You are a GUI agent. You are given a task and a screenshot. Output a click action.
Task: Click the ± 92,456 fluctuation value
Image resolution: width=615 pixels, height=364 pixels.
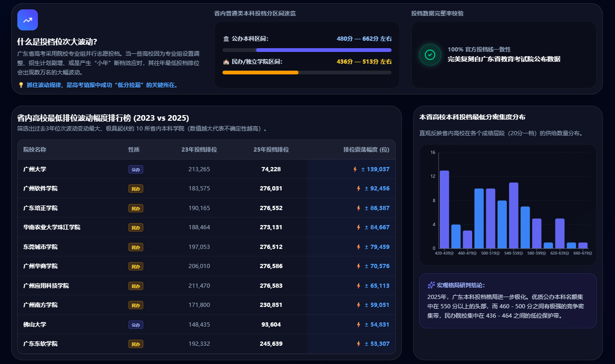click(x=377, y=189)
